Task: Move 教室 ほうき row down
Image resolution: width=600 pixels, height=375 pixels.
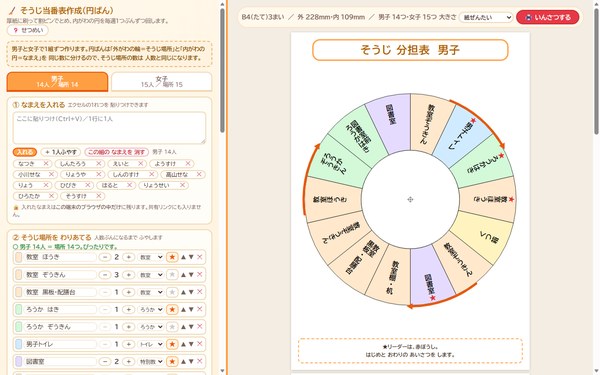Action: (x=191, y=257)
